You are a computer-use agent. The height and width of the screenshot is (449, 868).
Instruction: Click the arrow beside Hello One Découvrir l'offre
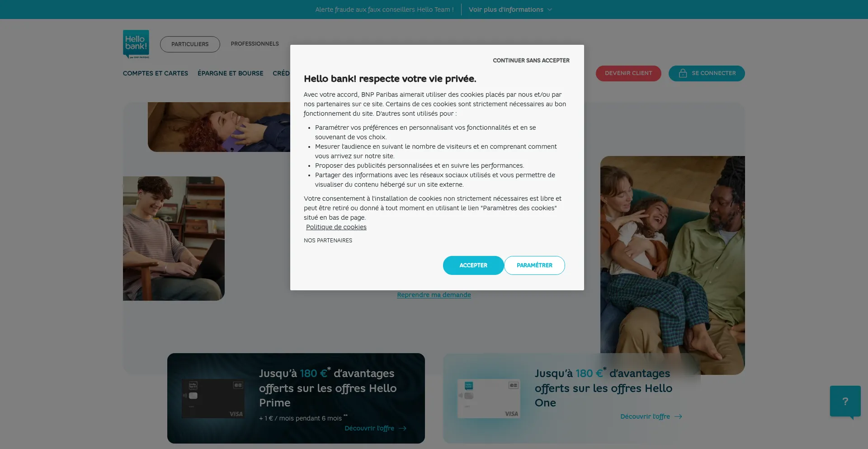[678, 417]
